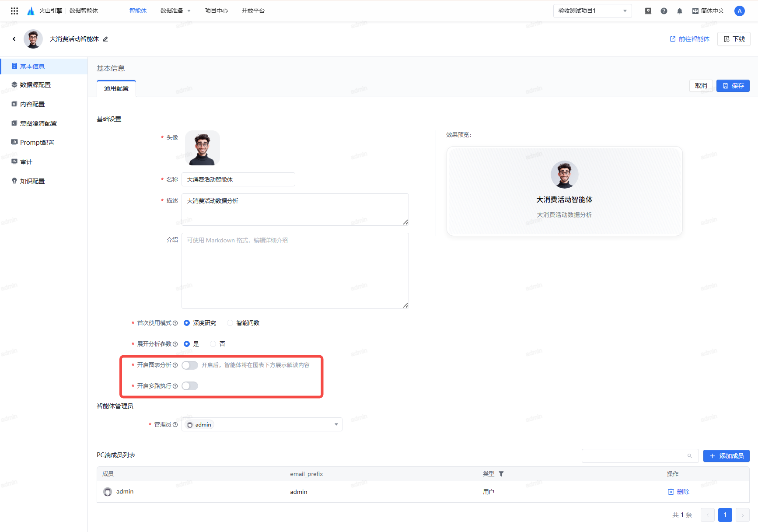Select 智能问数 radio option
The width and height of the screenshot is (758, 532).
click(x=230, y=323)
